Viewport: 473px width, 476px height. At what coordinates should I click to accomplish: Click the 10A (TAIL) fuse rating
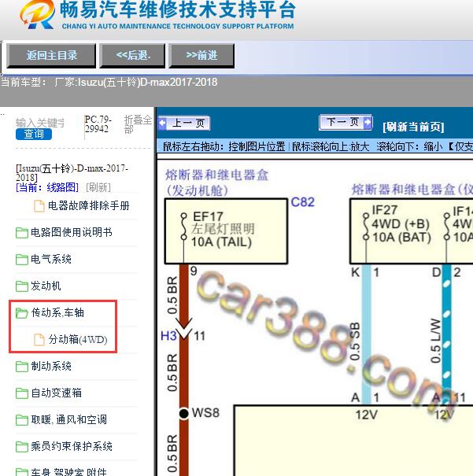[x=221, y=242]
